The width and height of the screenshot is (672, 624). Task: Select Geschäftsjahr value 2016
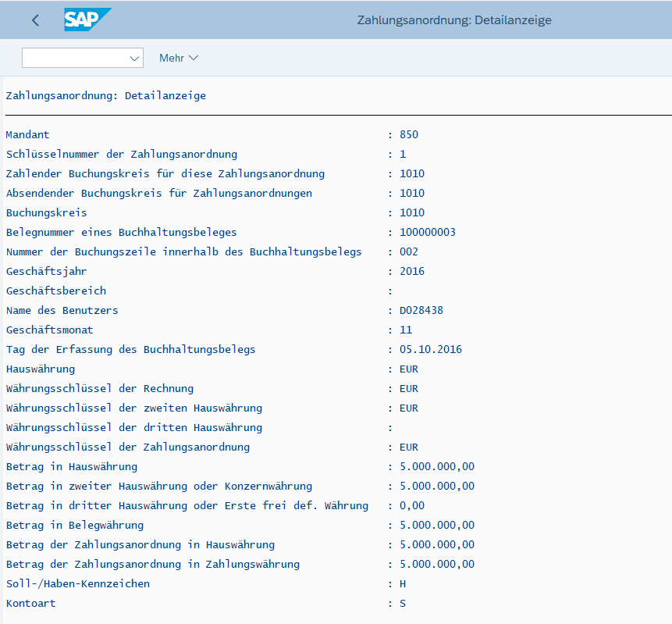(x=411, y=271)
